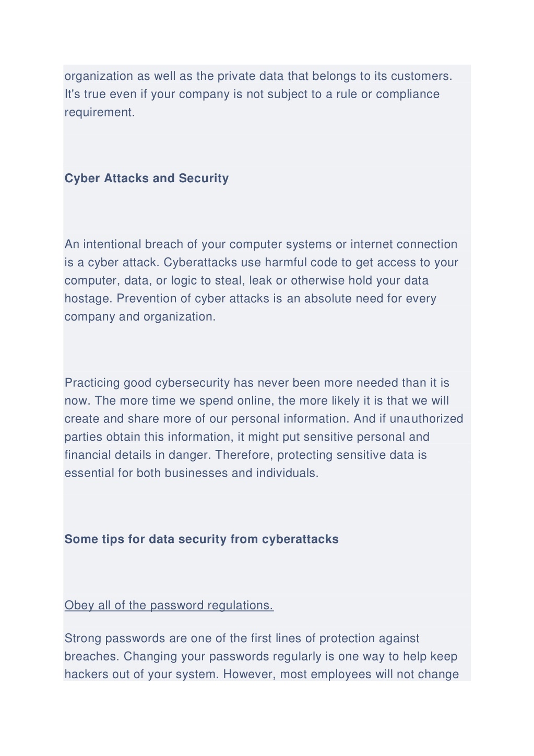Click the 'Obey all of the password regulations.' link
534x756 pixels.
tap(169, 605)
